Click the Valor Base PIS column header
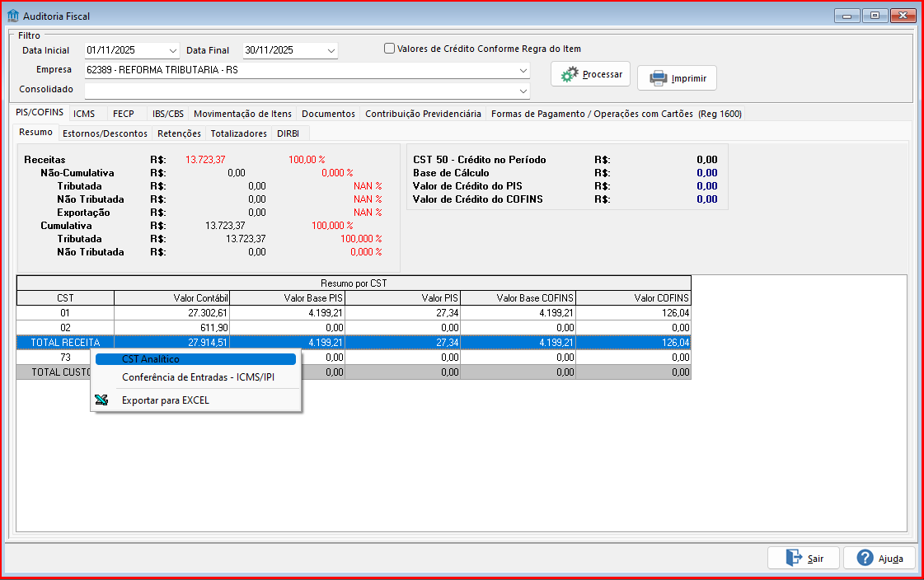 click(x=287, y=298)
